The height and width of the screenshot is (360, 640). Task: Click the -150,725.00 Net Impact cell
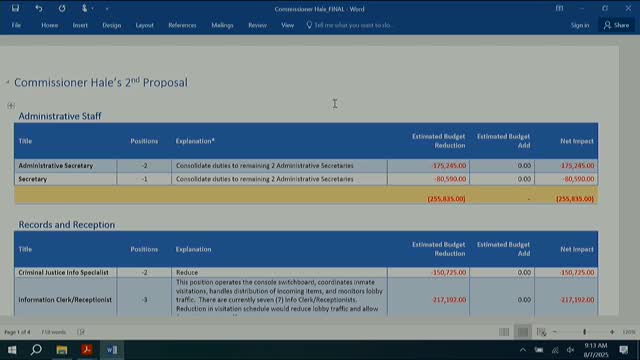pos(567,272)
